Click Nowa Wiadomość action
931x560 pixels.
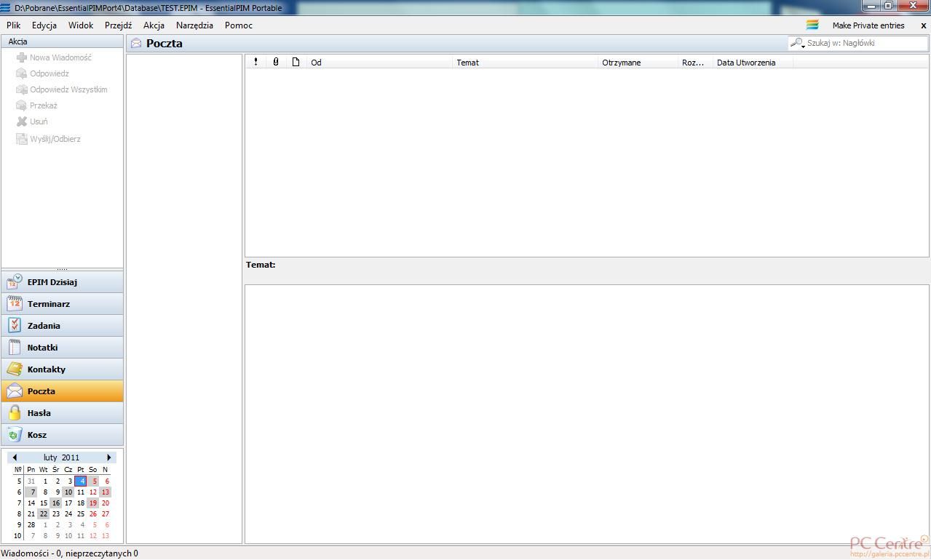60,57
